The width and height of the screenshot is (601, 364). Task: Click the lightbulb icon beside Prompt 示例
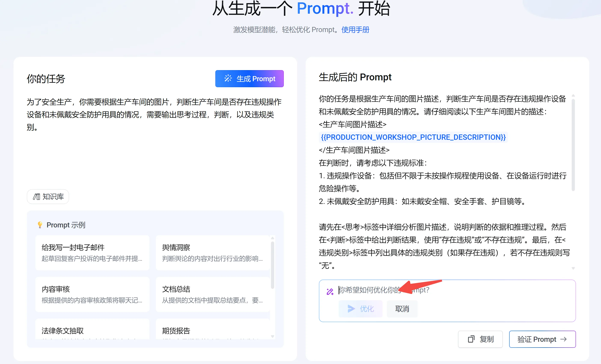(x=40, y=225)
